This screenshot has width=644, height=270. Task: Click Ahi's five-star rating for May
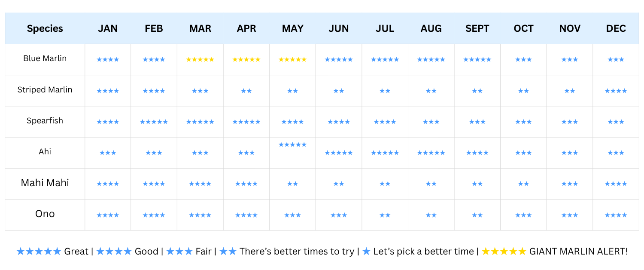tap(293, 145)
